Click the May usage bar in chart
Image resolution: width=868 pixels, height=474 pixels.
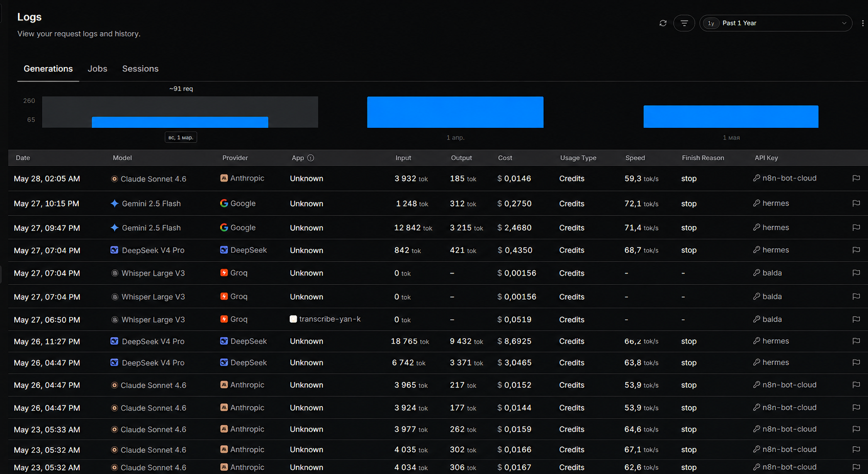pos(731,117)
